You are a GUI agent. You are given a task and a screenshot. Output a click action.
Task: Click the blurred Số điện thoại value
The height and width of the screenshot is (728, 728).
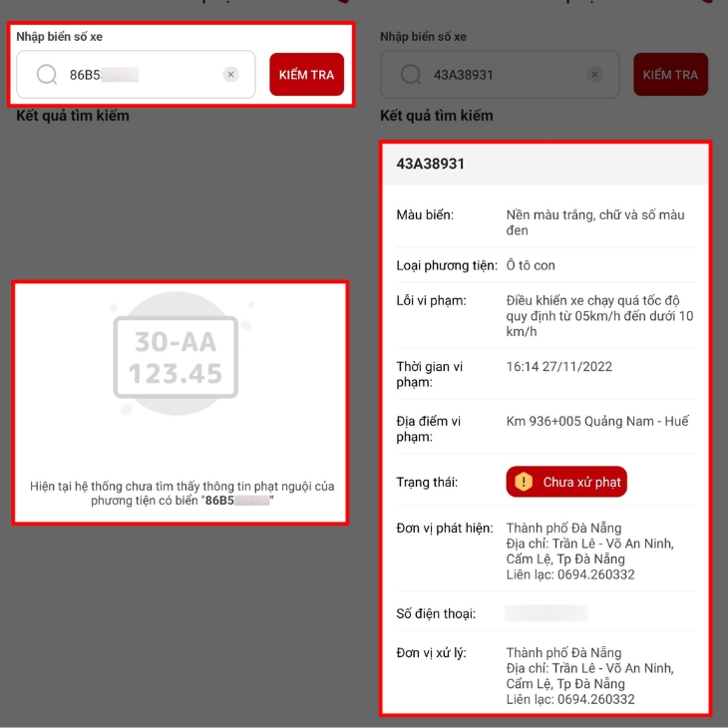point(546,613)
